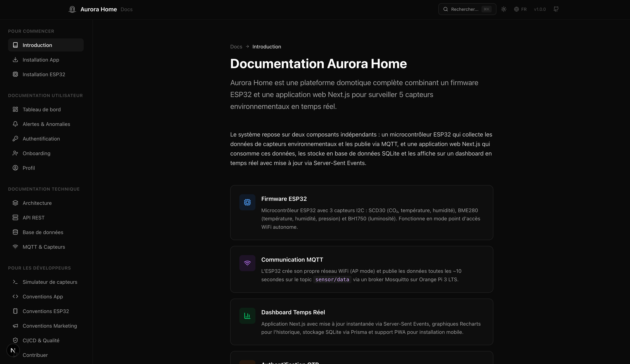Toggle the light/dark theme sun icon
630x364 pixels.
pos(504,9)
